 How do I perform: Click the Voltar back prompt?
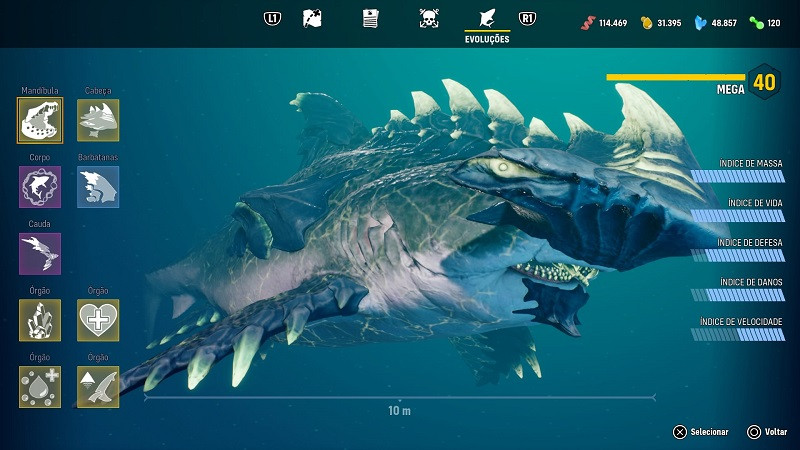(767, 432)
